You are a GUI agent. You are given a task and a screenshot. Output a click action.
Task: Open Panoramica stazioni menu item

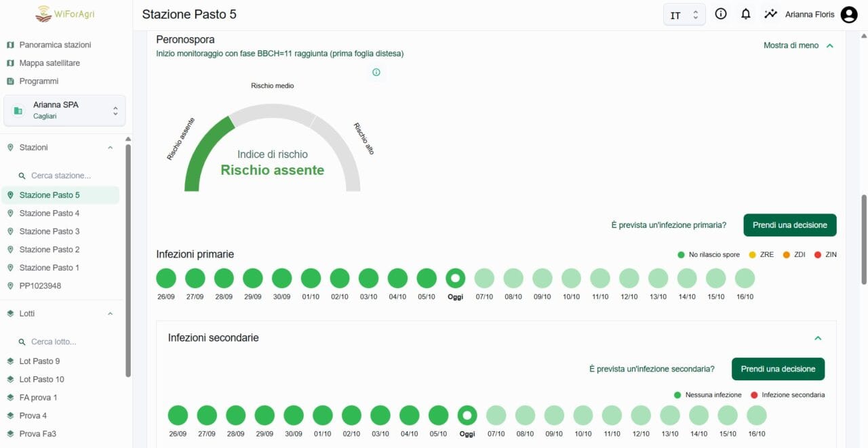[x=55, y=45]
